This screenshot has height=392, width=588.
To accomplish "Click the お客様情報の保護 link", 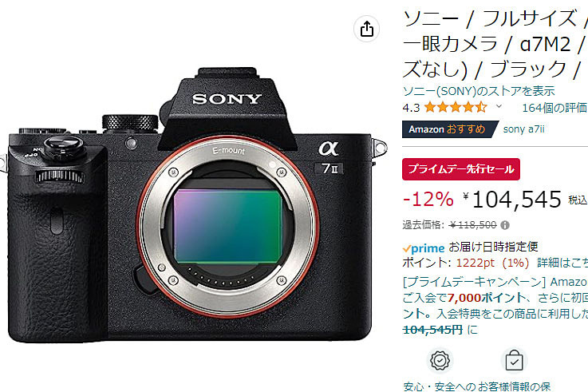I will (x=515, y=386).
